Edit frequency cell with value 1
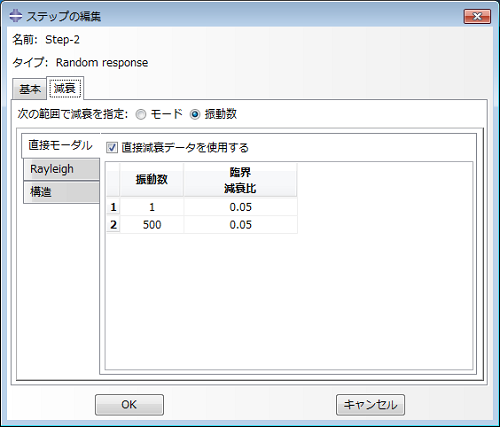This screenshot has width=500, height=427. 152,207
